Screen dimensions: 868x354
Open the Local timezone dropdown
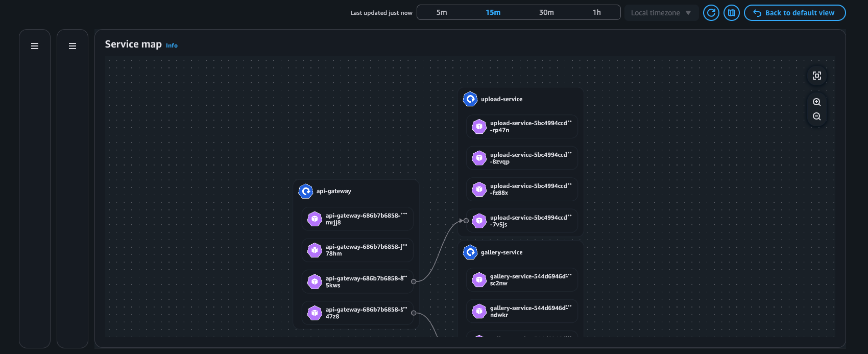(661, 13)
